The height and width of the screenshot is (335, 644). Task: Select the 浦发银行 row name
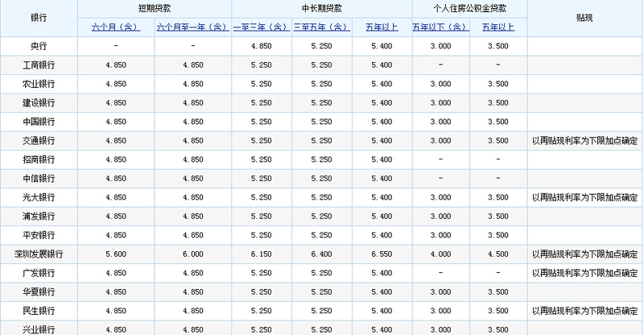click(x=39, y=216)
